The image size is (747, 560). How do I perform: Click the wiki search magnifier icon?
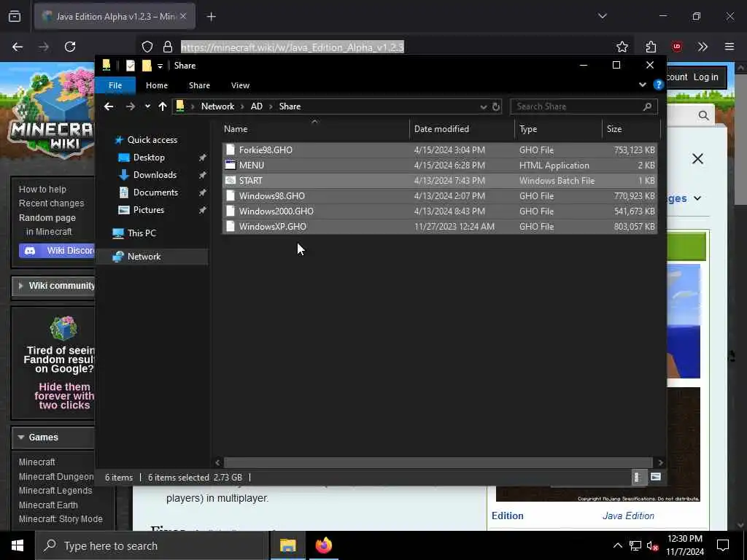704,115
